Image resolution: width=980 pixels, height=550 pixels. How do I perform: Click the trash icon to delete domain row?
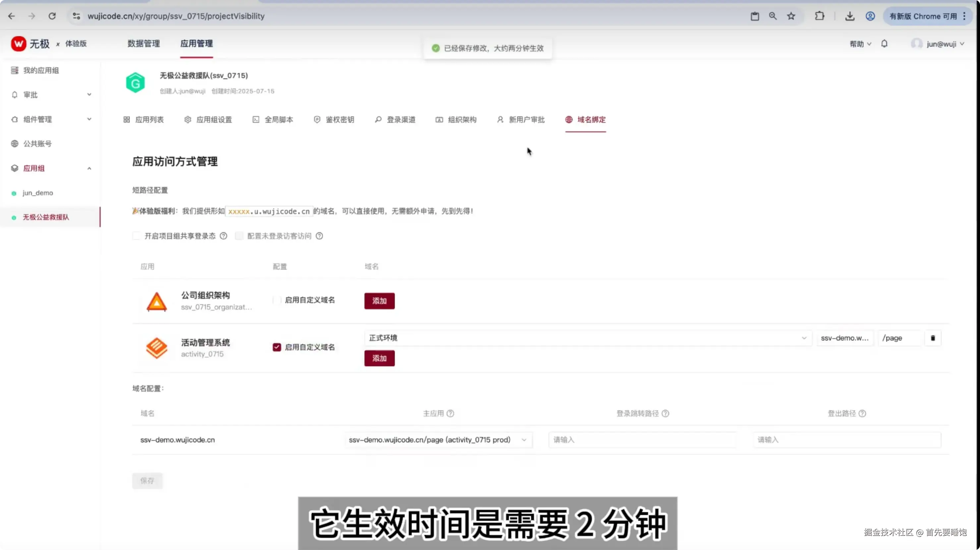(x=933, y=338)
